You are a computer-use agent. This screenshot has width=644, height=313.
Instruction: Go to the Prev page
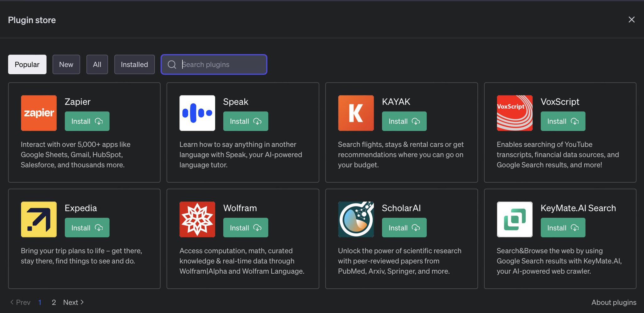[x=20, y=302]
